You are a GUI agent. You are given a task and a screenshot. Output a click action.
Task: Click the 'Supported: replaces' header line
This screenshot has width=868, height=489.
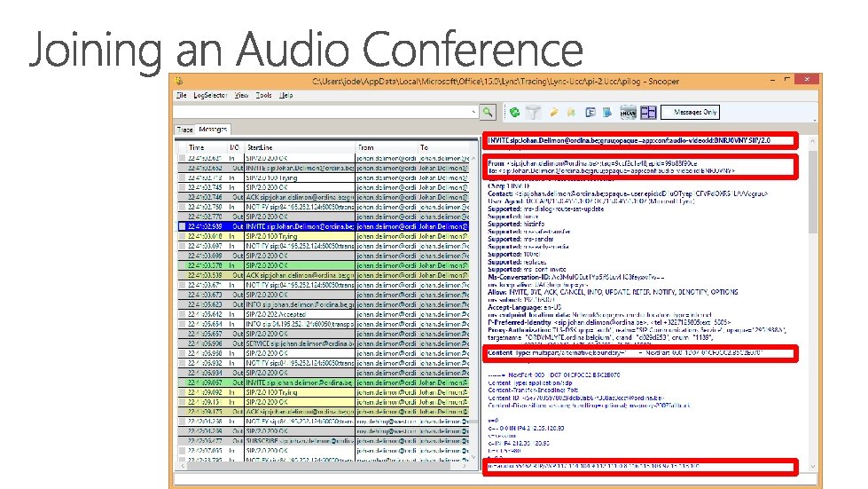coord(517,262)
